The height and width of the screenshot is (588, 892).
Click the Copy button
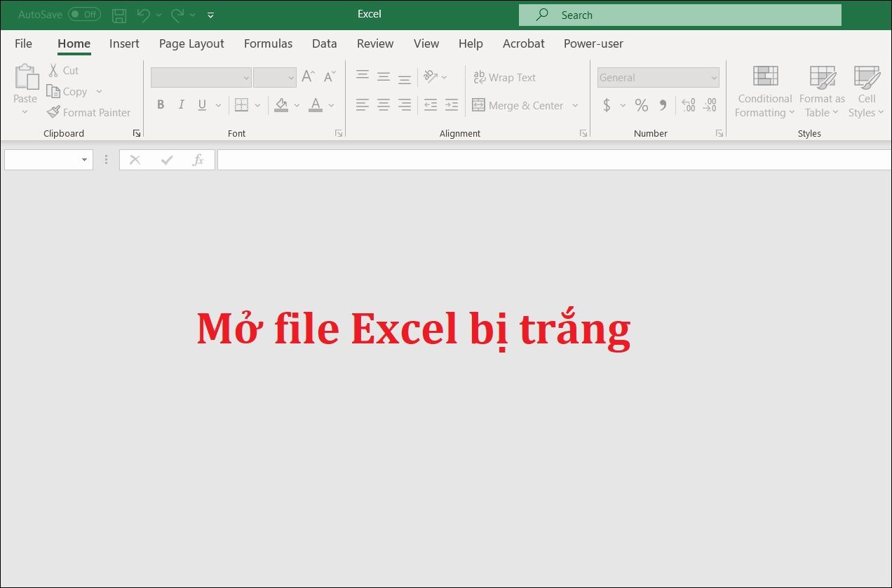point(67,91)
